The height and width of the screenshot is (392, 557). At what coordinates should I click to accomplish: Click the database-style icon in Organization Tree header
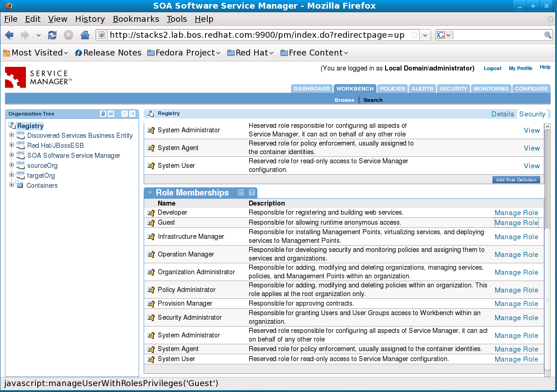pyautogui.click(x=103, y=114)
